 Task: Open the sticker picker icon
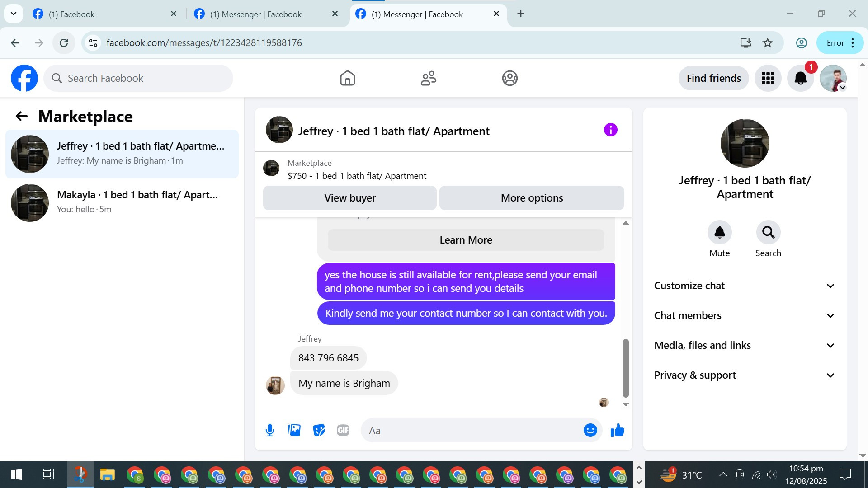tap(319, 430)
